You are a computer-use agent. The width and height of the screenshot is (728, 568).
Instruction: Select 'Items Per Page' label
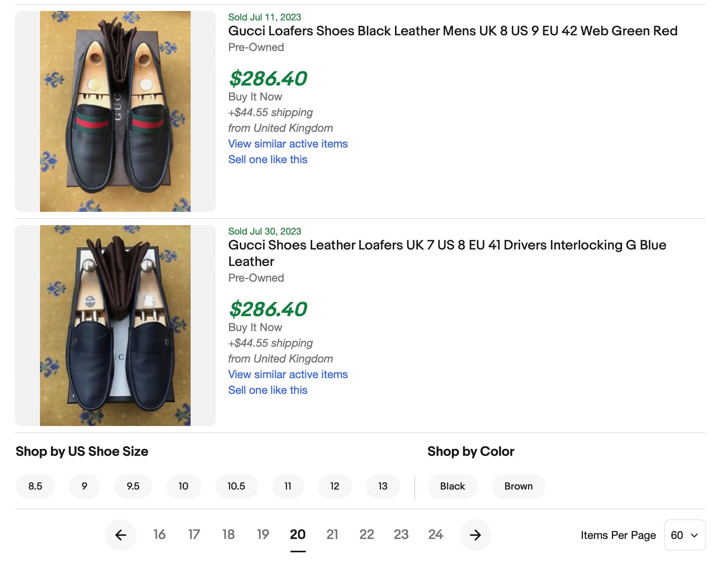[618, 535]
